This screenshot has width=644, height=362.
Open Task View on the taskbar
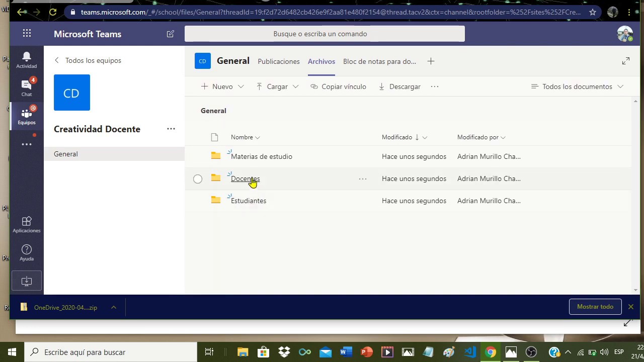209,352
